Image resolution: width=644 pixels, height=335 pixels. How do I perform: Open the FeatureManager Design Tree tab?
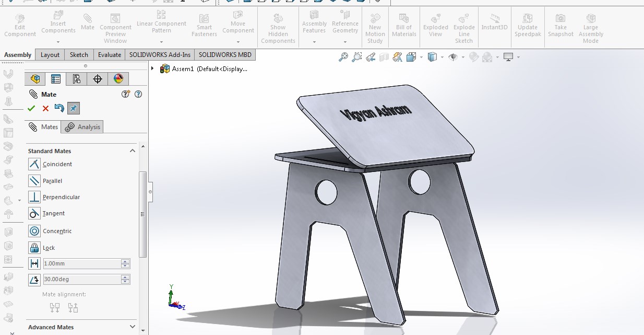point(35,79)
